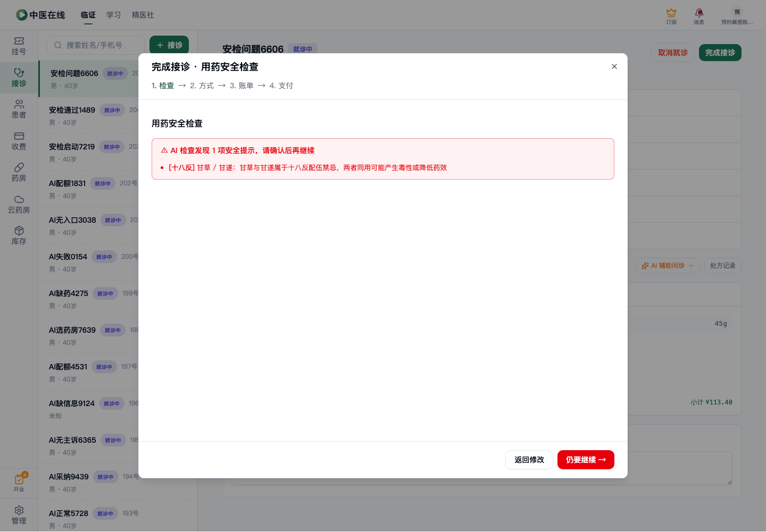The height and width of the screenshot is (532, 766).
Task: Expand the AI 辅助问诊 dropdown
Action: pos(668,266)
